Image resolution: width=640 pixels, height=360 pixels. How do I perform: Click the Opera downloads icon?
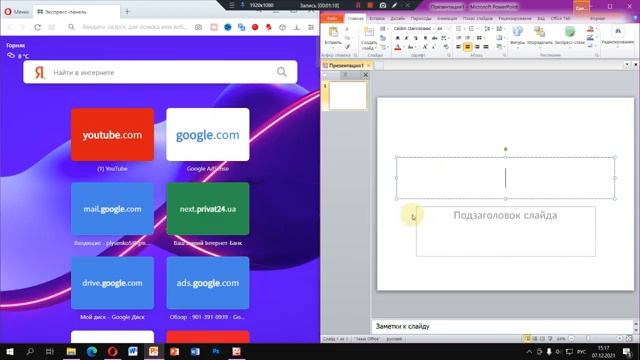click(x=297, y=27)
